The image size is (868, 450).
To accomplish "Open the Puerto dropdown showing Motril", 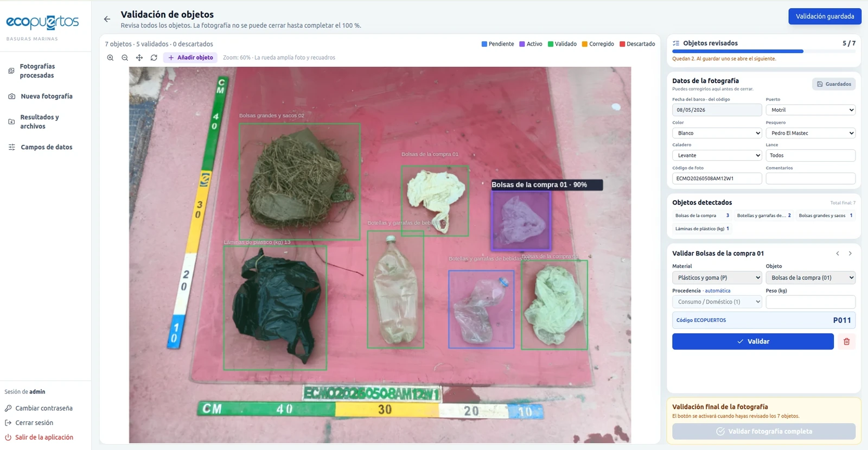I will [810, 110].
